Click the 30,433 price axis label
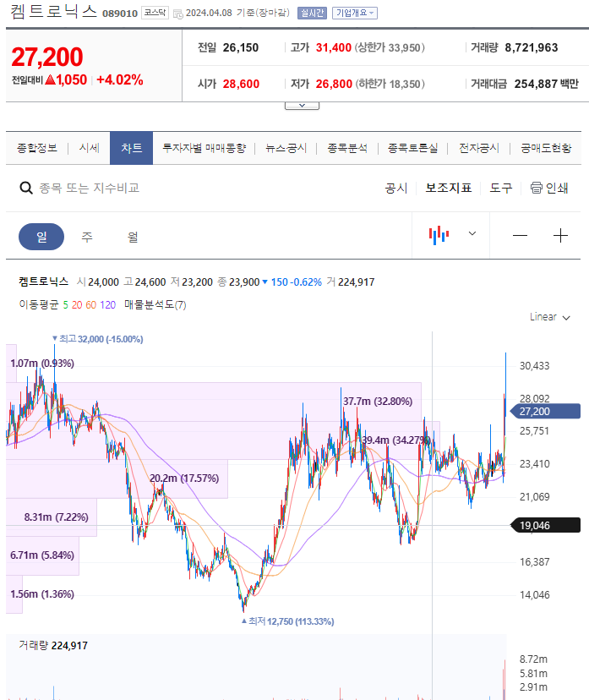This screenshot has height=700, width=589. coord(534,366)
